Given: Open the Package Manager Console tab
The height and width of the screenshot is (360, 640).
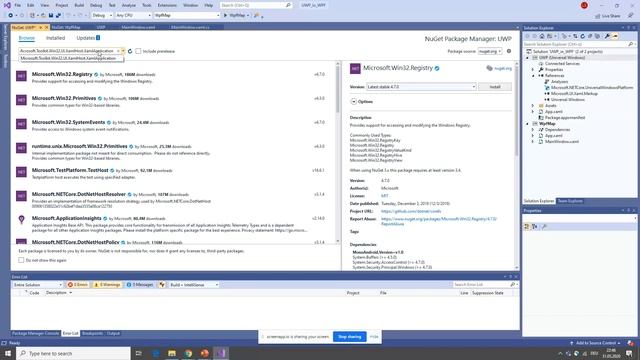Looking at the screenshot, I should click(x=36, y=333).
